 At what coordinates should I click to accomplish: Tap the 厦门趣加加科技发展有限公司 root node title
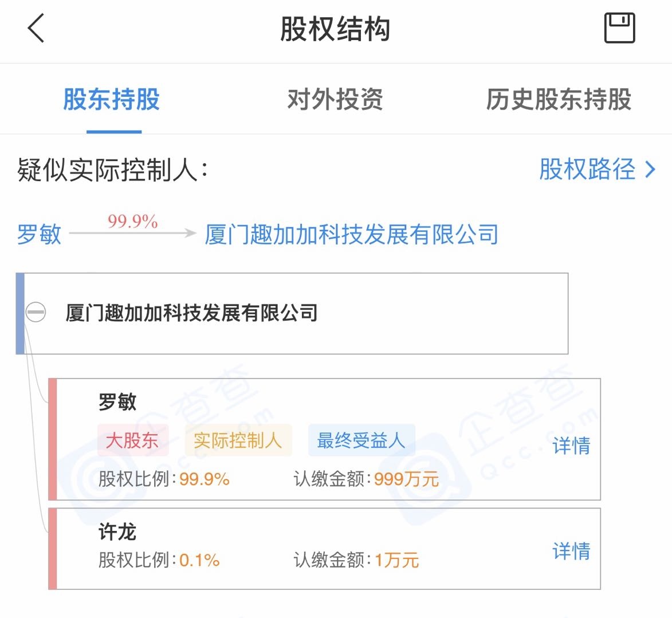191,313
